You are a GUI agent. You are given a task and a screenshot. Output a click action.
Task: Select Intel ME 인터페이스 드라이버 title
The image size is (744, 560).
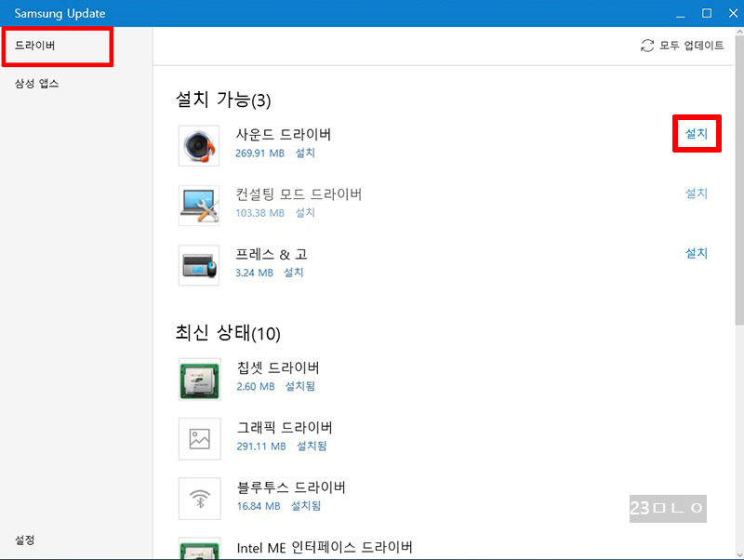pyautogui.click(x=325, y=547)
